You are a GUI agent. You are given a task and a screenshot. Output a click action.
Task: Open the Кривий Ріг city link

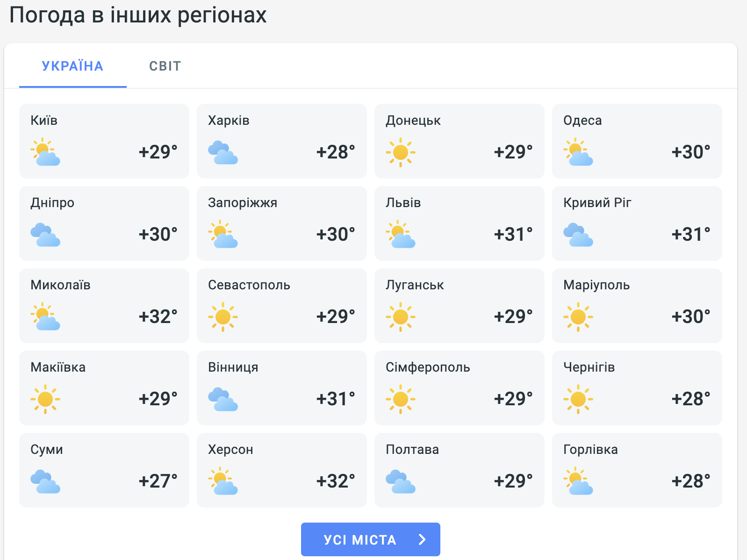click(x=597, y=202)
